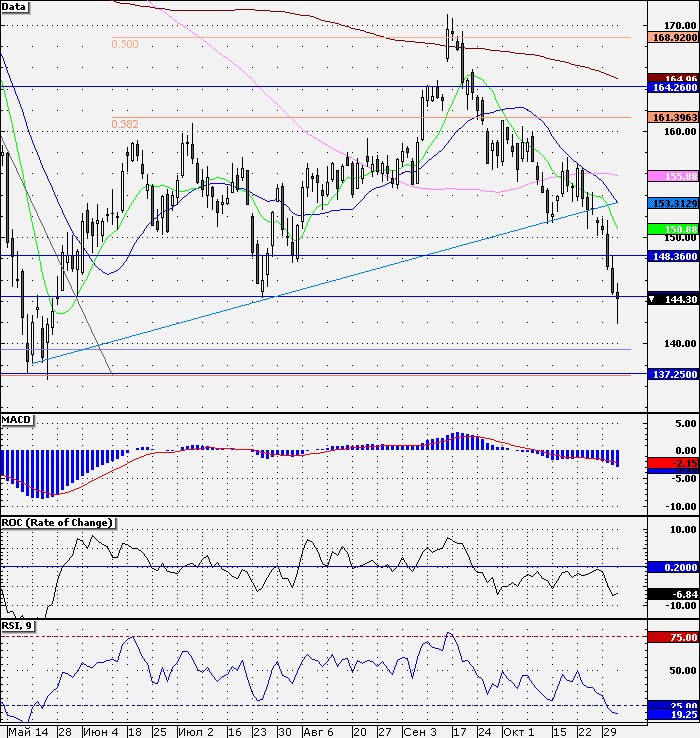Click the MACD panel label
The height and width of the screenshot is (738, 700).
pyautogui.click(x=17, y=420)
